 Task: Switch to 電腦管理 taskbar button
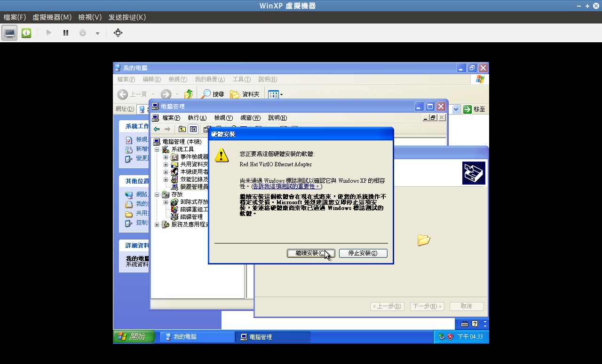[x=273, y=337]
